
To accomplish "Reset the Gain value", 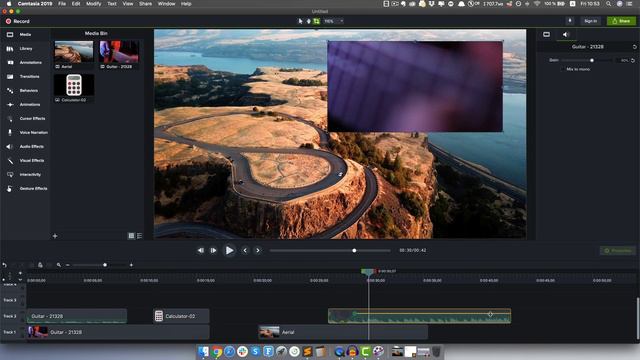I will [633, 60].
